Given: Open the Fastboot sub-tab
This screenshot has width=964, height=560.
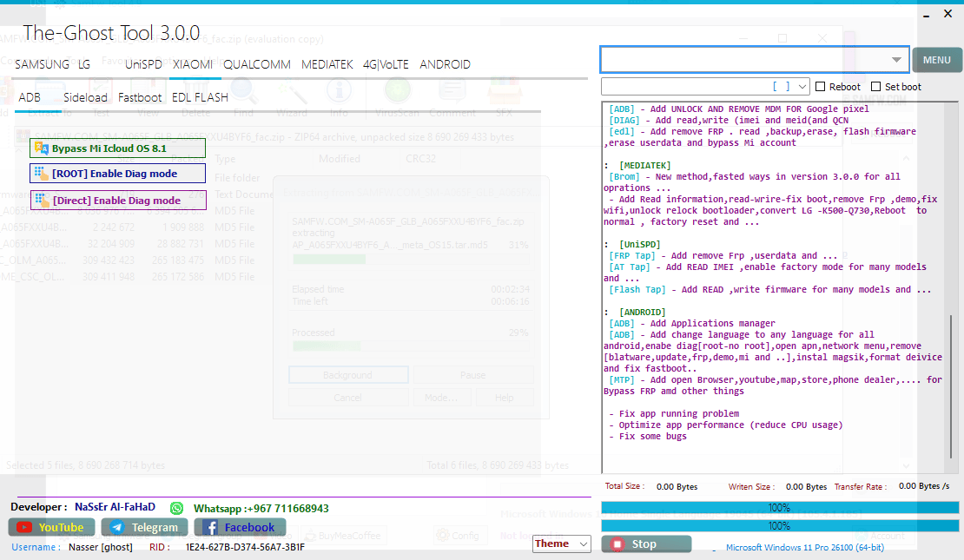Looking at the screenshot, I should pos(140,97).
